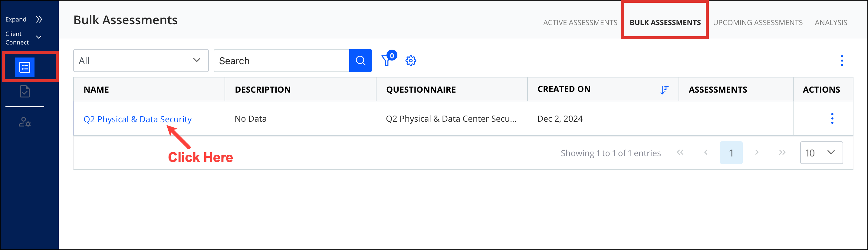Image resolution: width=868 pixels, height=250 pixels.
Task: Switch to Active Assessments tab
Action: [x=580, y=23]
